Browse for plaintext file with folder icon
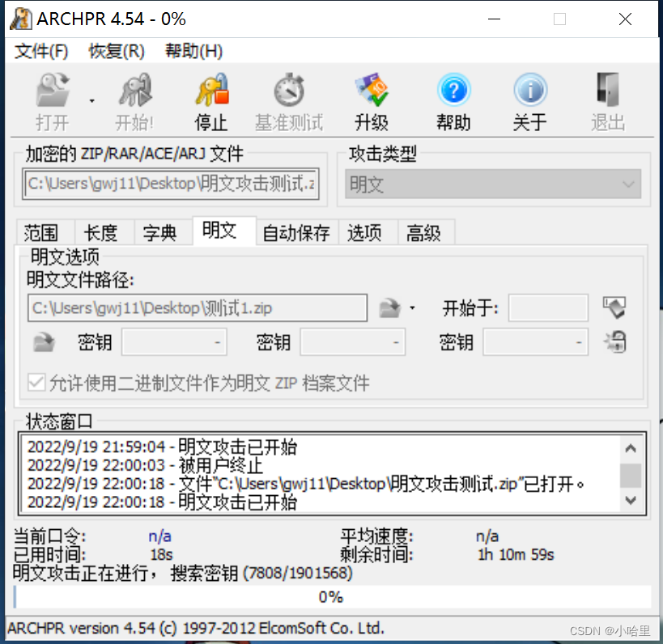Viewport: 663px width, 644px height. click(x=389, y=308)
